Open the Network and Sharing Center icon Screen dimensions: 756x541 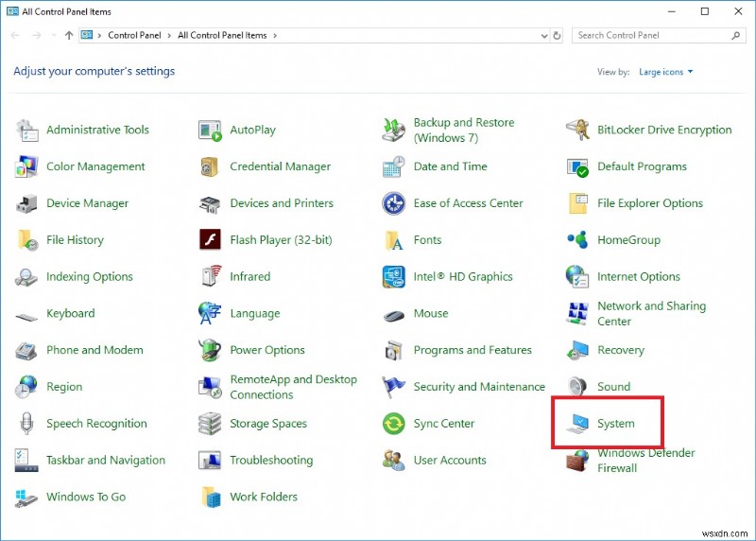[577, 314]
